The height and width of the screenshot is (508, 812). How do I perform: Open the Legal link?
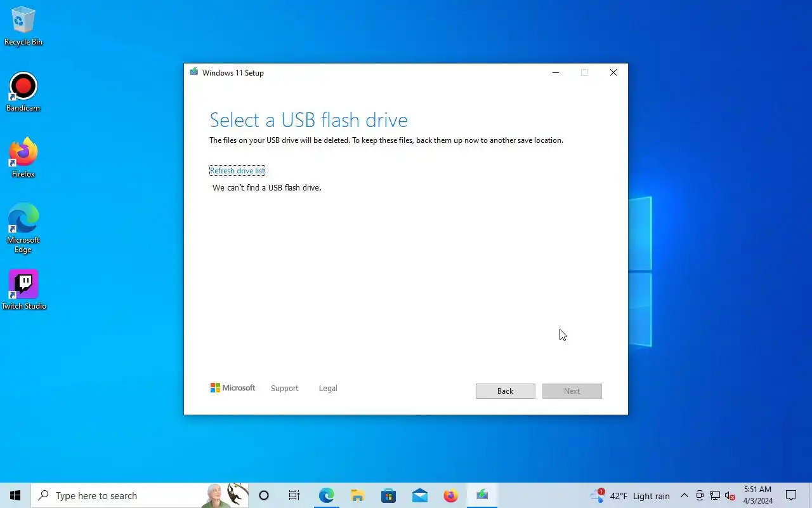(x=328, y=388)
